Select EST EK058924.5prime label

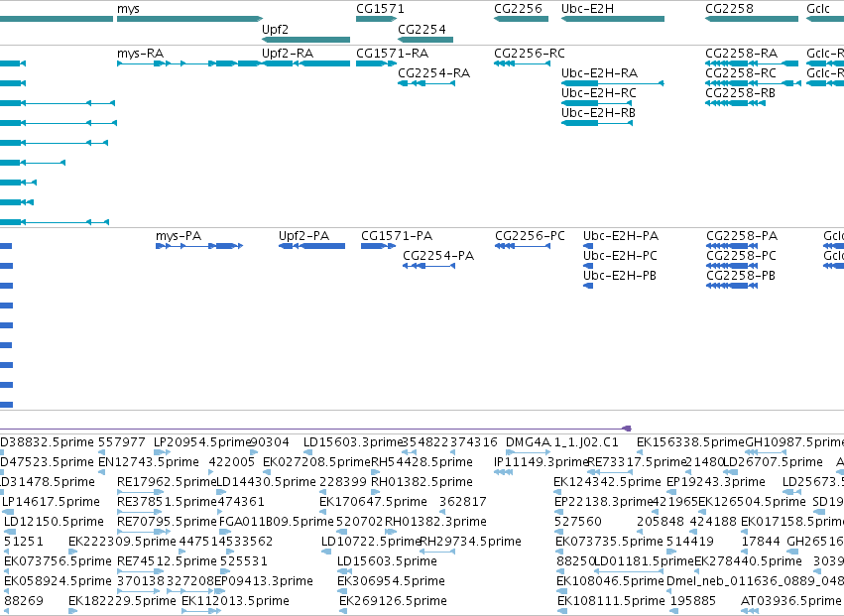click(x=59, y=581)
